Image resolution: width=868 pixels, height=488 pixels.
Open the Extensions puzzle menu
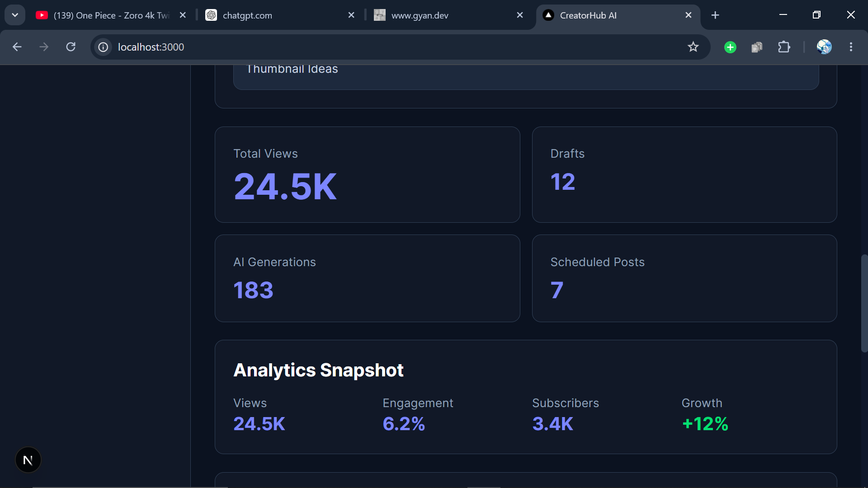point(784,47)
